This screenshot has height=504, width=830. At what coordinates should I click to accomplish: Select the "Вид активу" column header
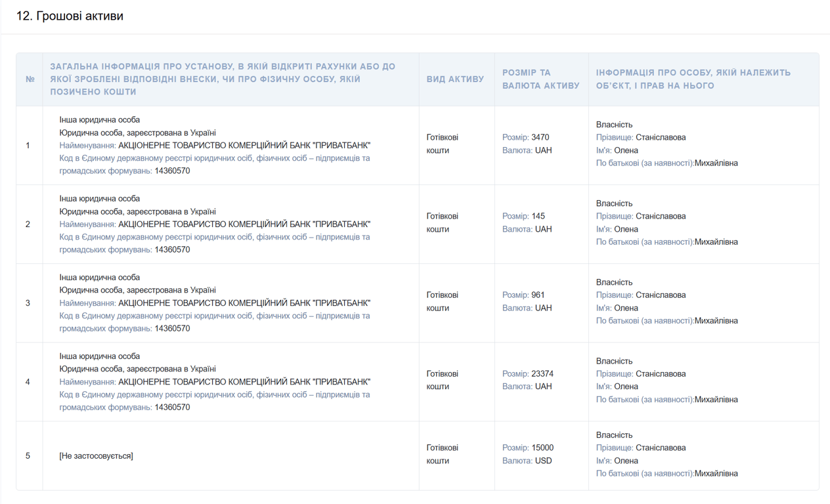(455, 79)
